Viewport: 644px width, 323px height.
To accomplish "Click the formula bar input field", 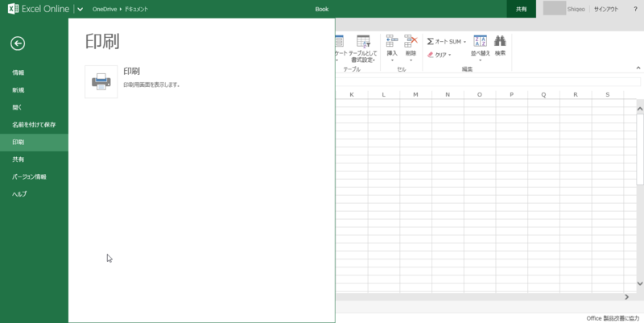I will tap(488, 81).
